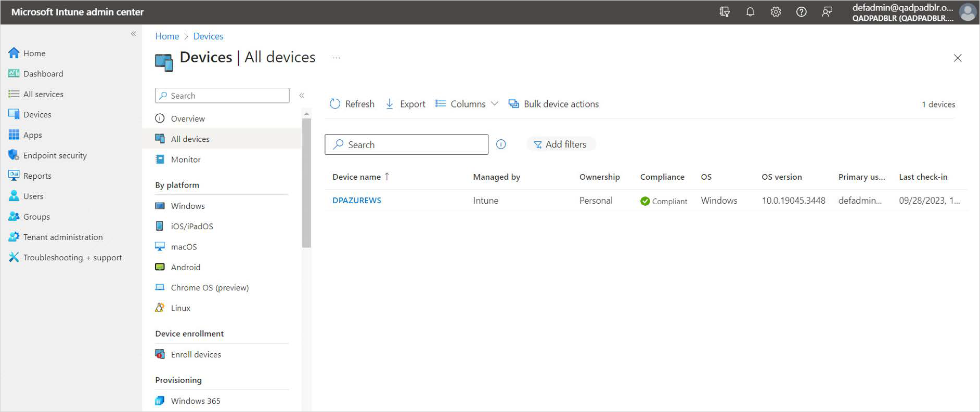Select All devices menu item
This screenshot has height=412, width=980.
coord(222,139)
